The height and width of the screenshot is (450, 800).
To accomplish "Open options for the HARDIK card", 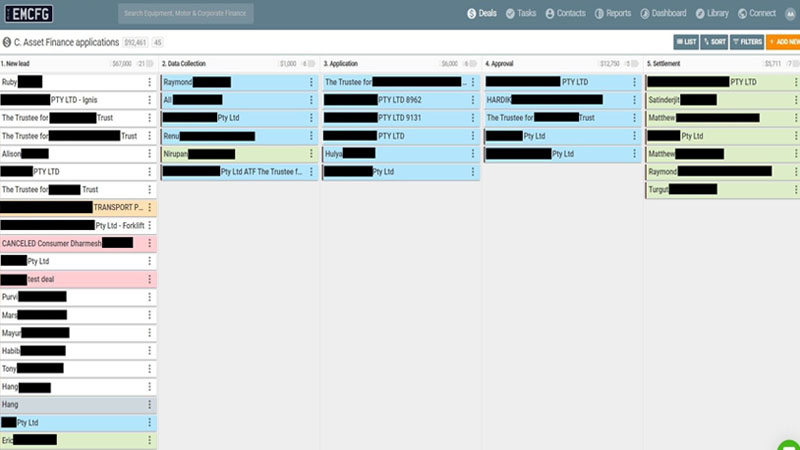I will pos(635,100).
